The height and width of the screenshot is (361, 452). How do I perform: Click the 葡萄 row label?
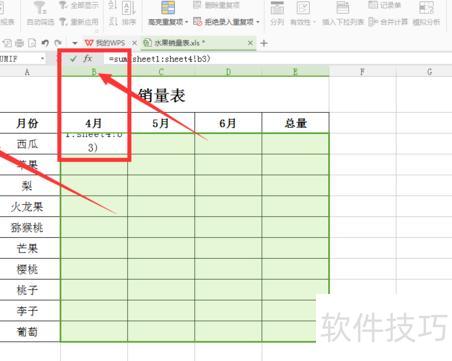point(27,332)
